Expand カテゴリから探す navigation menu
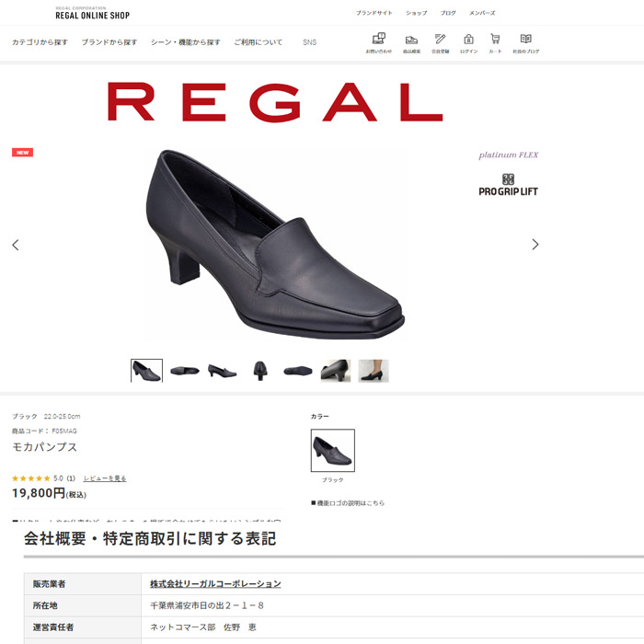The height and width of the screenshot is (644, 644). (x=40, y=42)
